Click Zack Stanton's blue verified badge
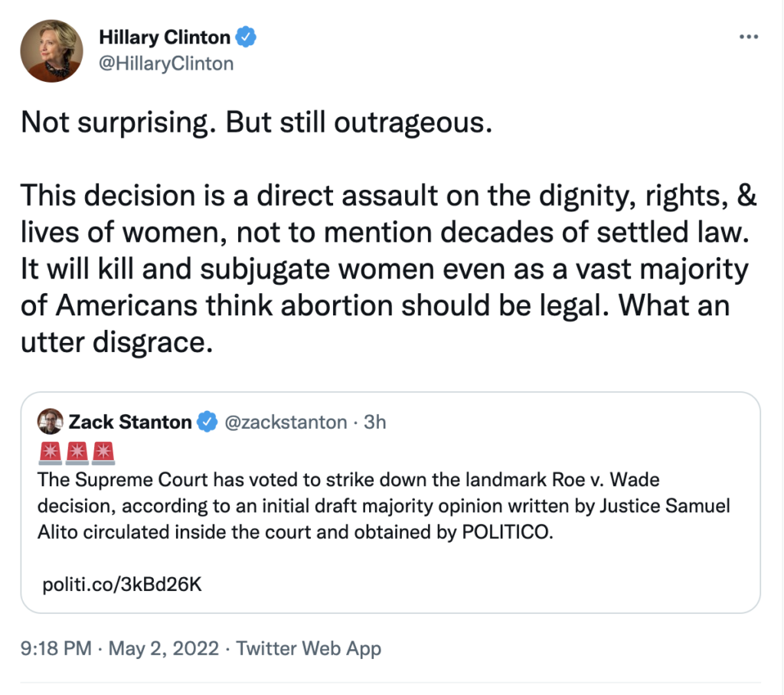784x695 pixels. (x=206, y=422)
